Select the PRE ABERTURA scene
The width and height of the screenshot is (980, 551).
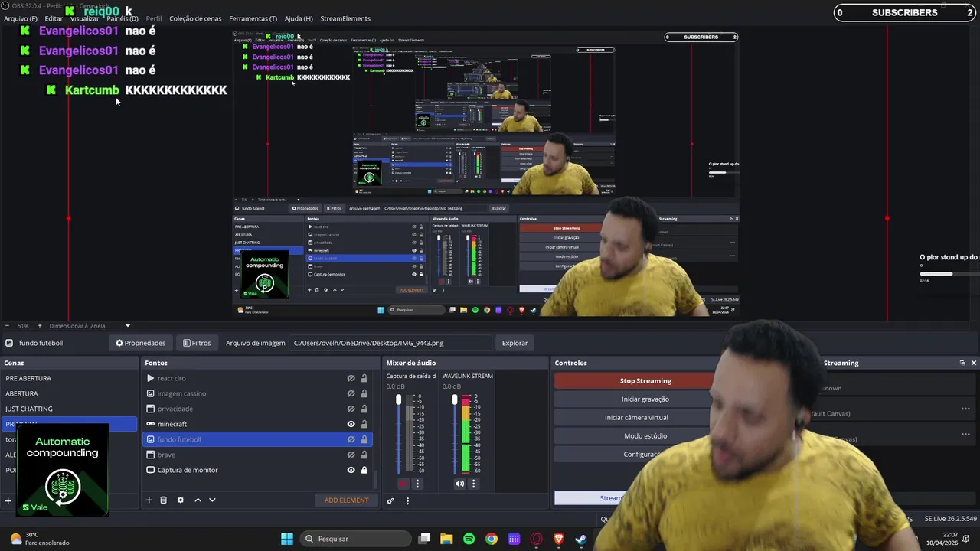(x=69, y=378)
